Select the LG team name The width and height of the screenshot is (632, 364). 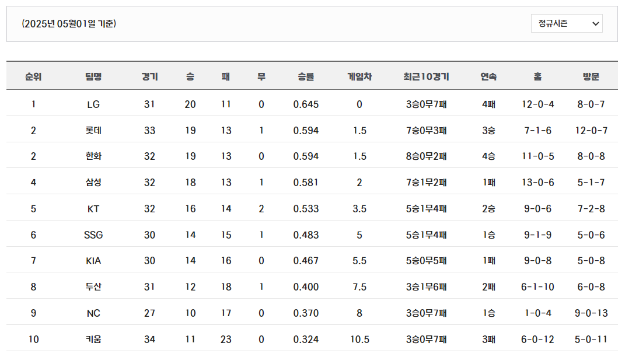click(93, 104)
